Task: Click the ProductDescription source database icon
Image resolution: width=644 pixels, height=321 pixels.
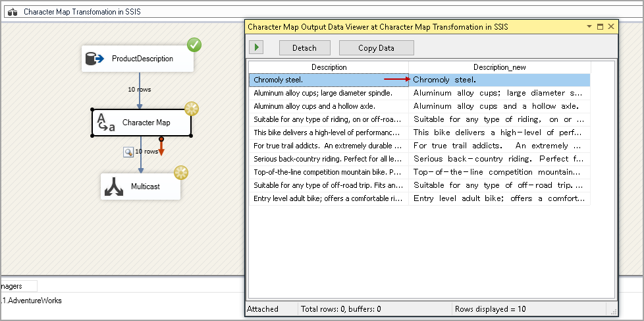Action: (x=95, y=59)
